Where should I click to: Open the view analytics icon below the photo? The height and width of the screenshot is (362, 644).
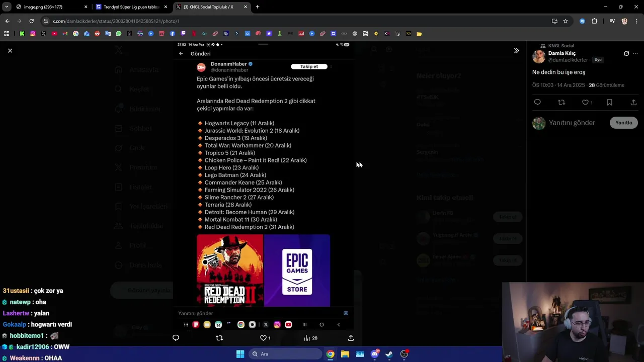(307, 338)
